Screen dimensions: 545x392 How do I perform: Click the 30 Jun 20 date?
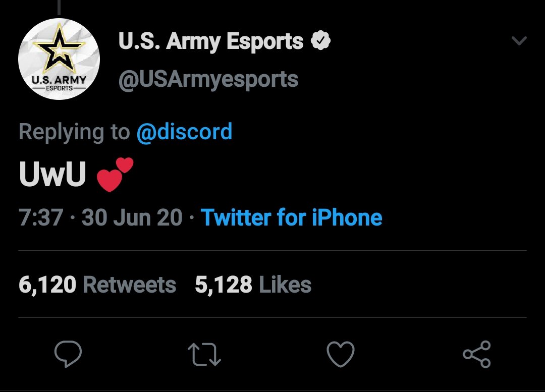(x=132, y=217)
